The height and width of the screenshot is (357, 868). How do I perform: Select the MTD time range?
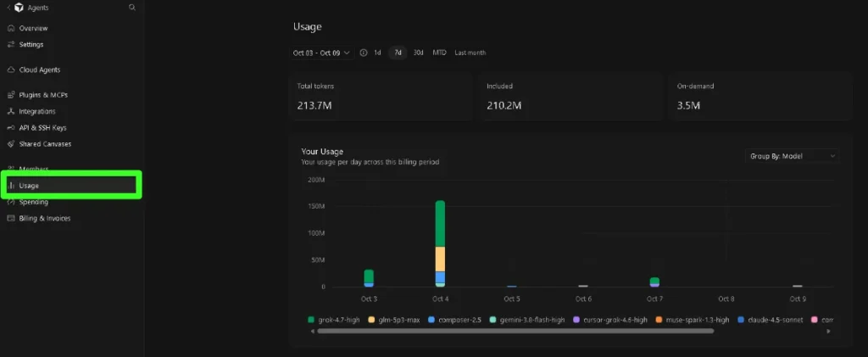(x=440, y=53)
